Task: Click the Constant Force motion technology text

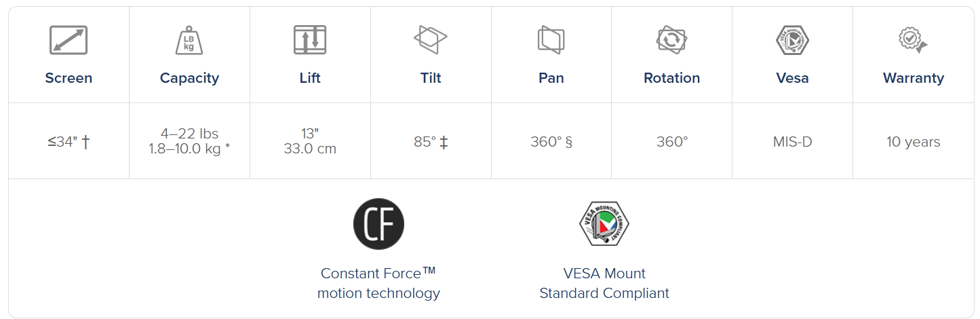Action: pyautogui.click(x=378, y=283)
